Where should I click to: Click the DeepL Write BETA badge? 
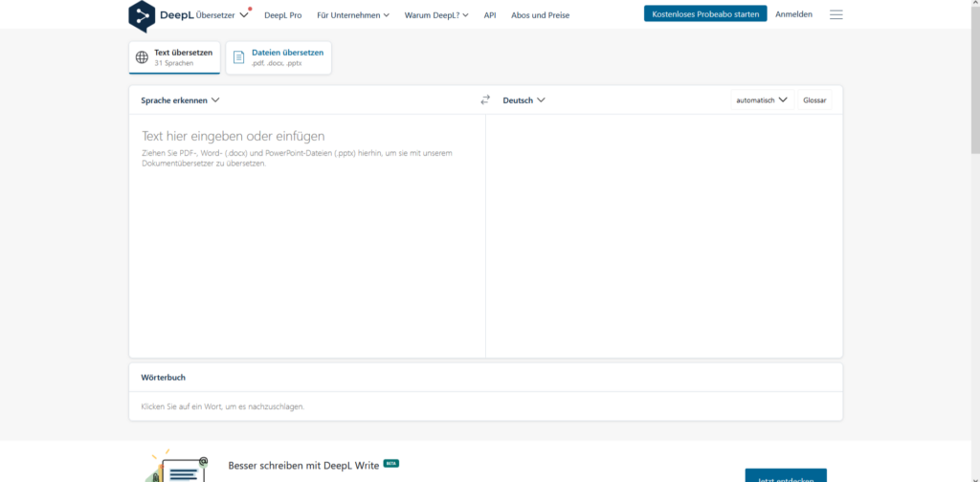[x=391, y=464]
